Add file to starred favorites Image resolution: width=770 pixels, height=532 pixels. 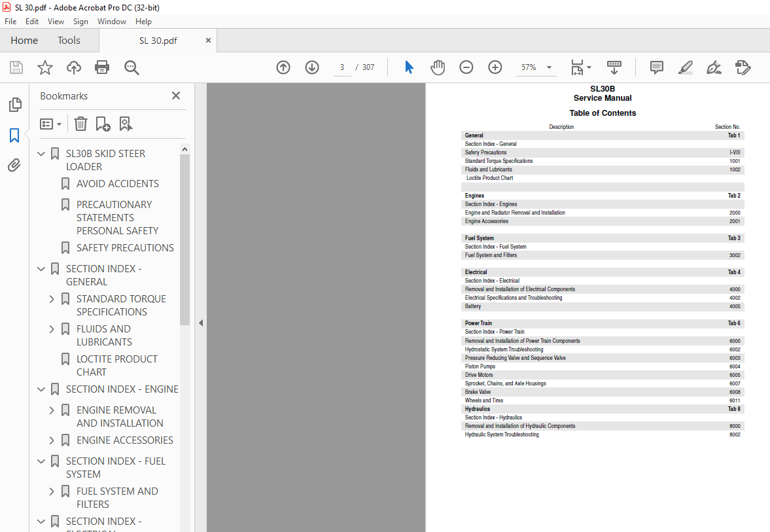(x=45, y=67)
